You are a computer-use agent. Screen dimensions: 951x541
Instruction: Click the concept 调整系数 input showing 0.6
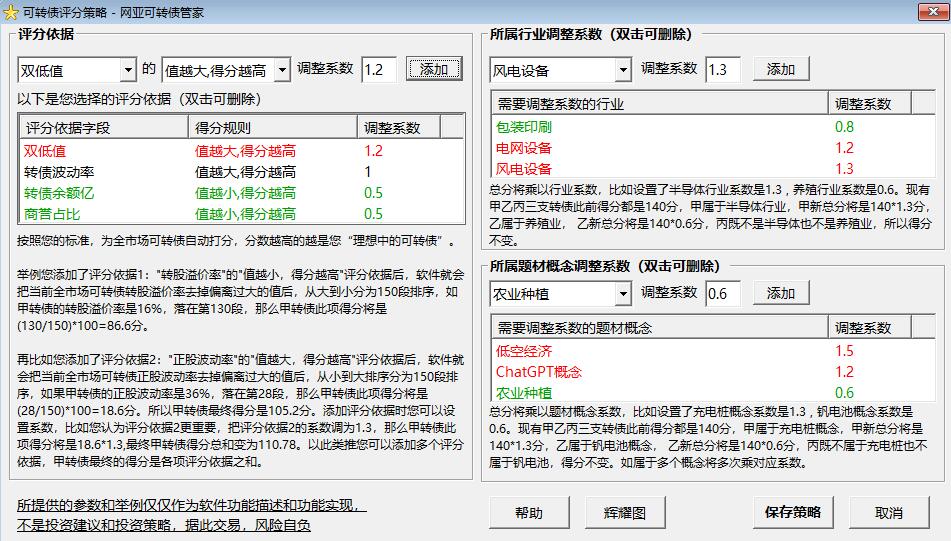click(x=723, y=294)
